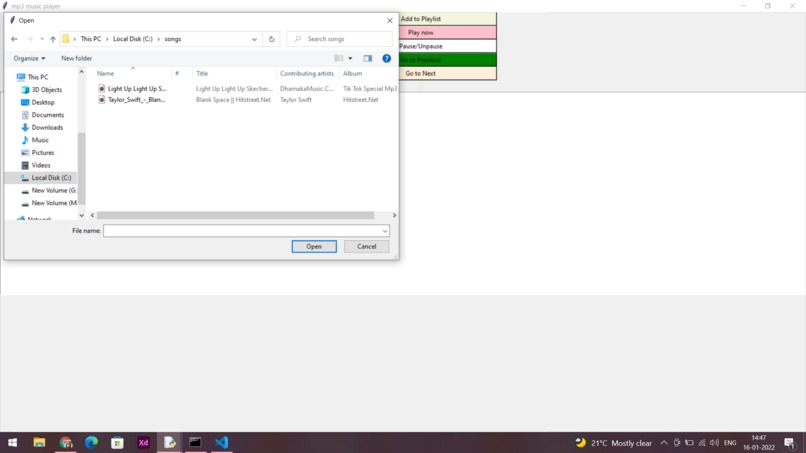Refresh the songs folder listing
806x453 pixels.
point(271,39)
